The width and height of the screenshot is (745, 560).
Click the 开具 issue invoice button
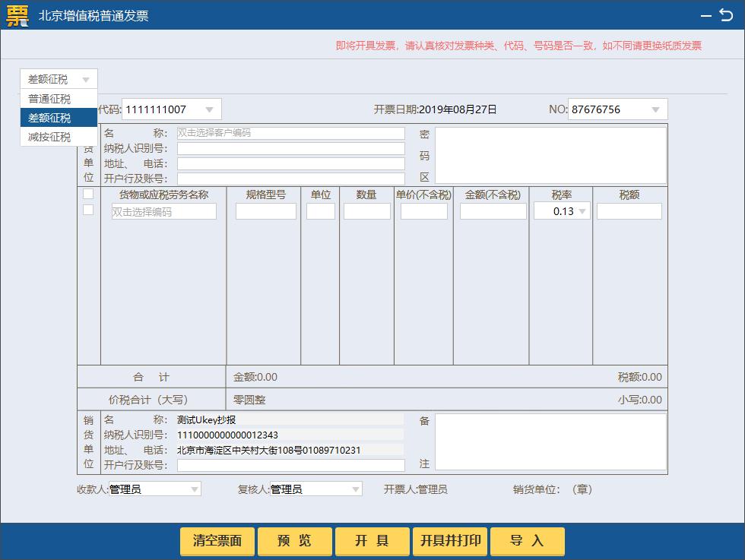click(x=372, y=541)
